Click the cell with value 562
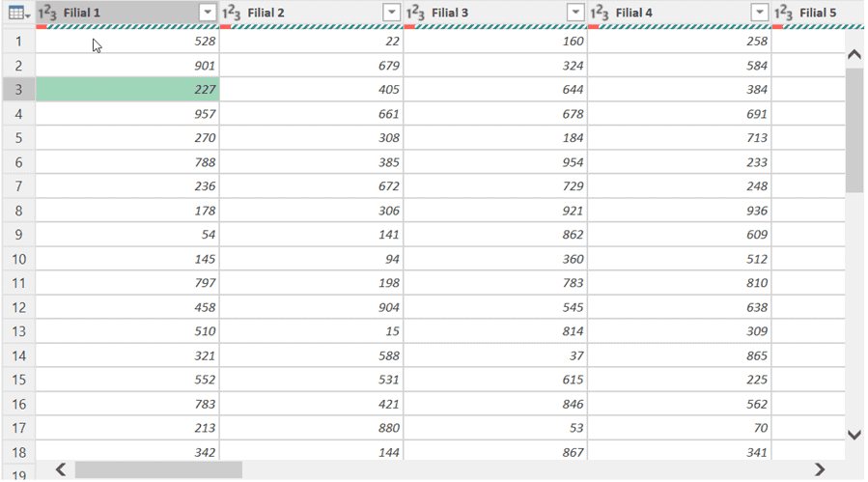The width and height of the screenshot is (868, 482). point(680,404)
